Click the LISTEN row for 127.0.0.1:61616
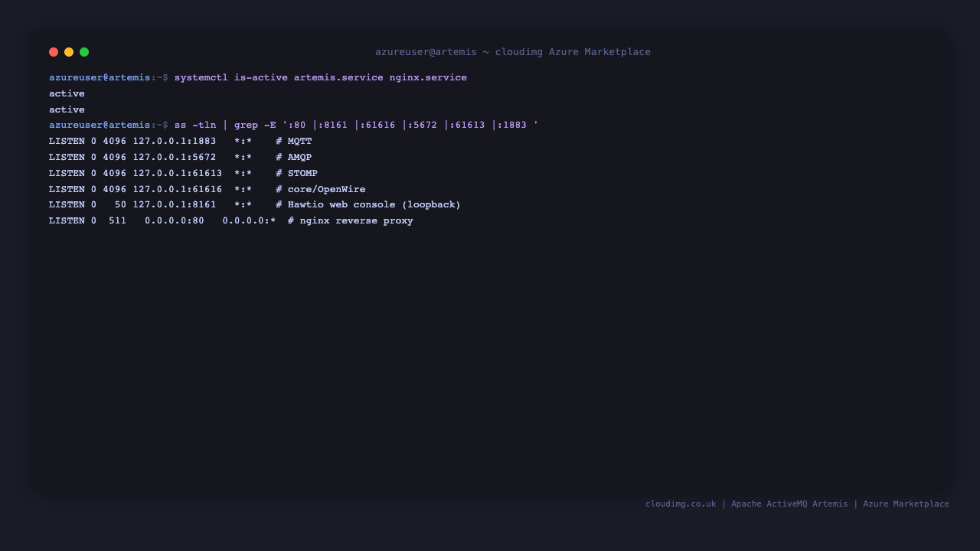This screenshot has height=551, width=980. point(207,189)
